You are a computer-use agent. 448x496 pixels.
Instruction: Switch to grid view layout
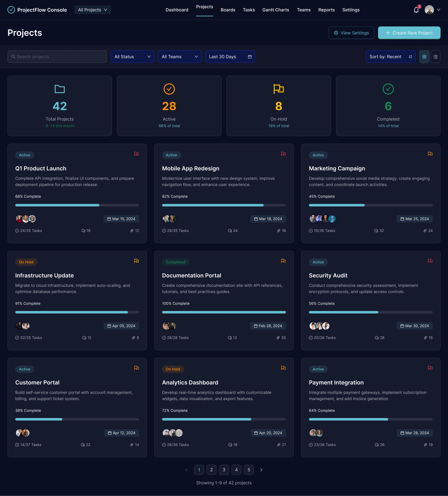click(x=424, y=57)
